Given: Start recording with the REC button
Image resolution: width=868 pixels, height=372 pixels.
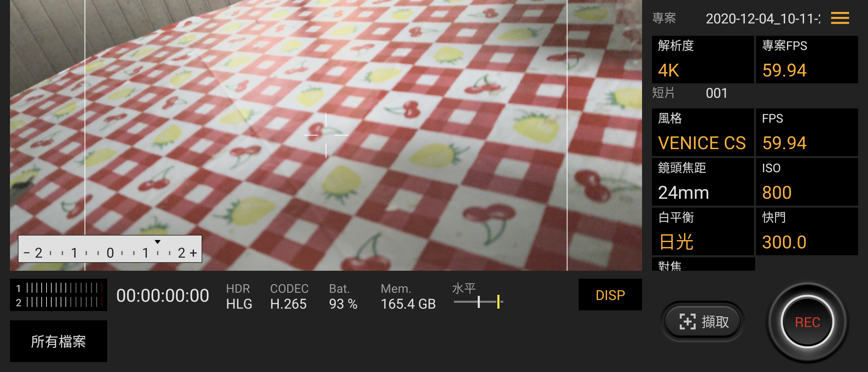Looking at the screenshot, I should (807, 322).
